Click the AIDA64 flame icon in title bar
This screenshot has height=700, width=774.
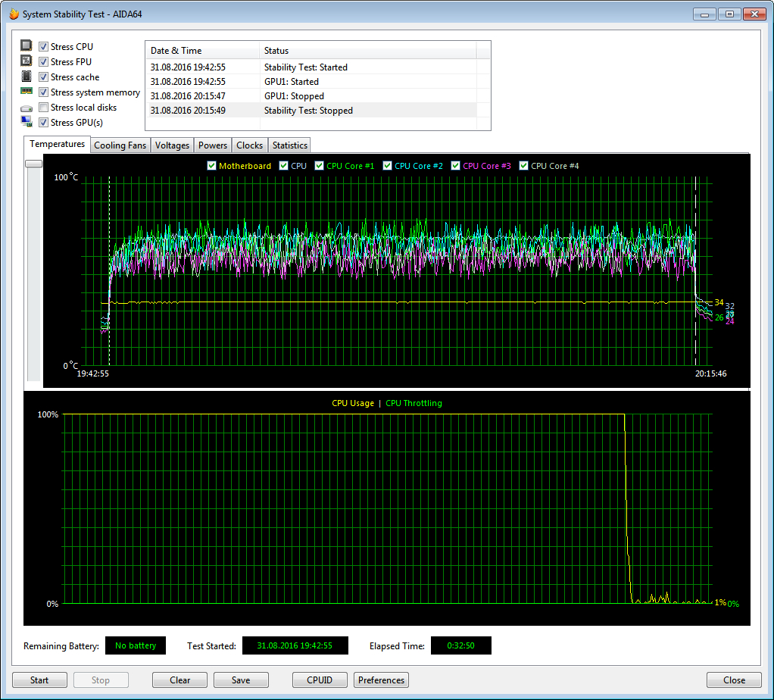(x=14, y=14)
